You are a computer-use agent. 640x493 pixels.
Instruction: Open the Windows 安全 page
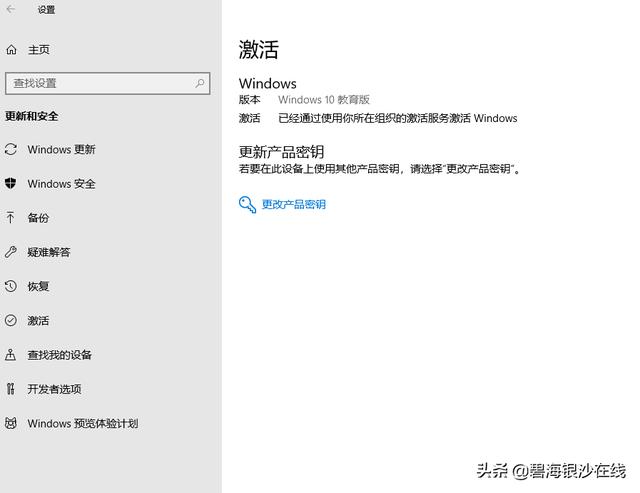pyautogui.click(x=62, y=184)
